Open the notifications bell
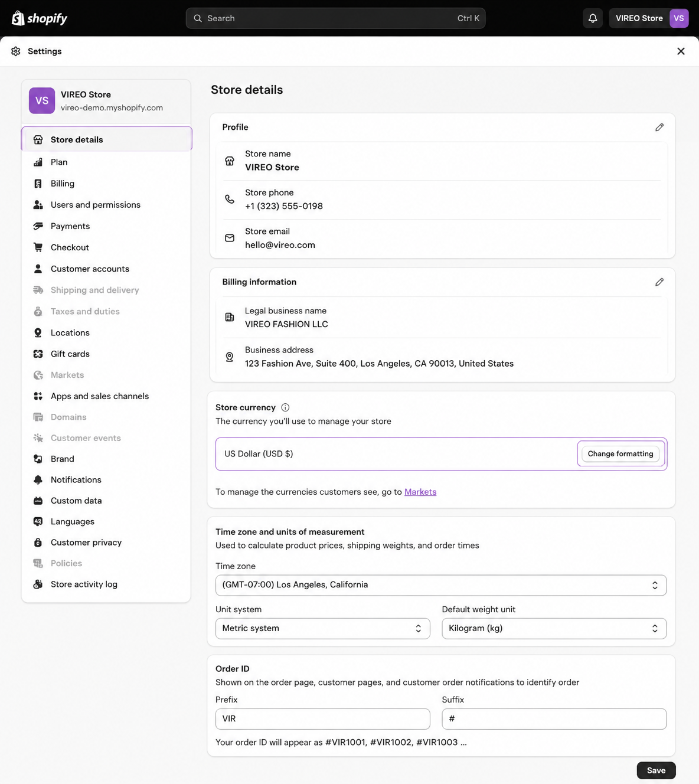 [x=593, y=18]
